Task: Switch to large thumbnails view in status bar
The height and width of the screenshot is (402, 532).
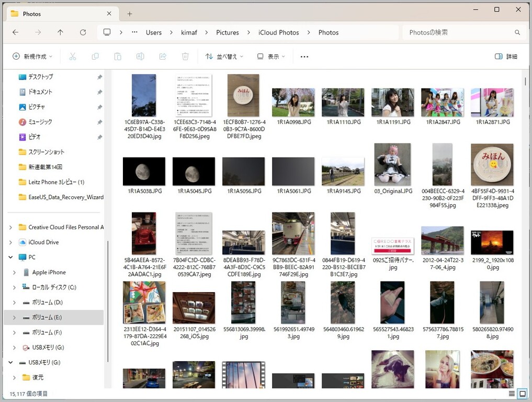Action: 523,394
